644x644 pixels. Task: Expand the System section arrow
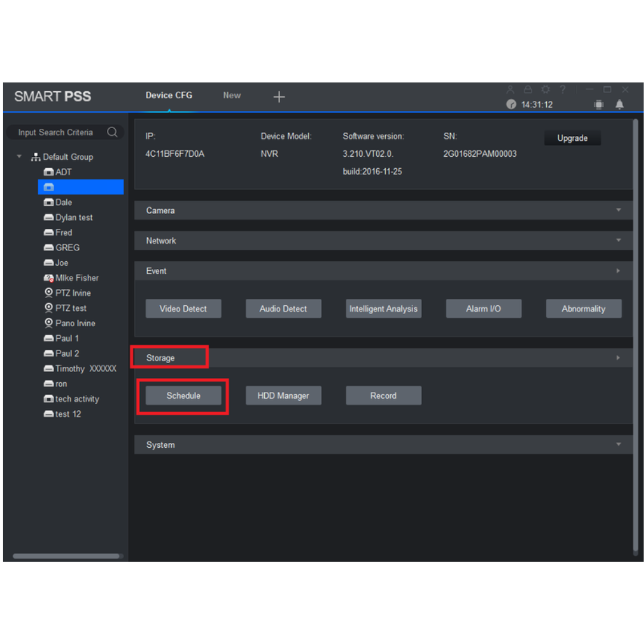pos(618,444)
